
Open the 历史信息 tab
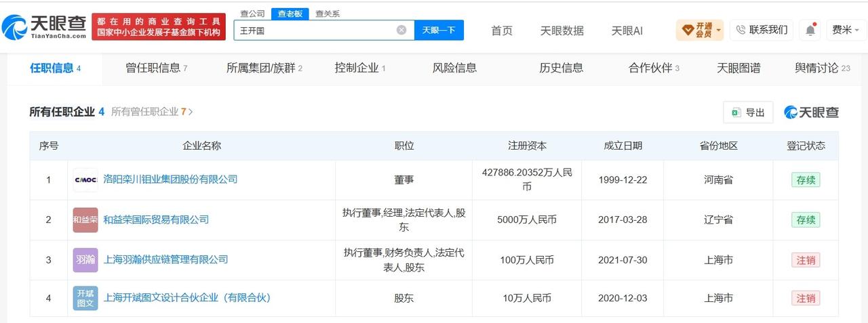point(561,68)
